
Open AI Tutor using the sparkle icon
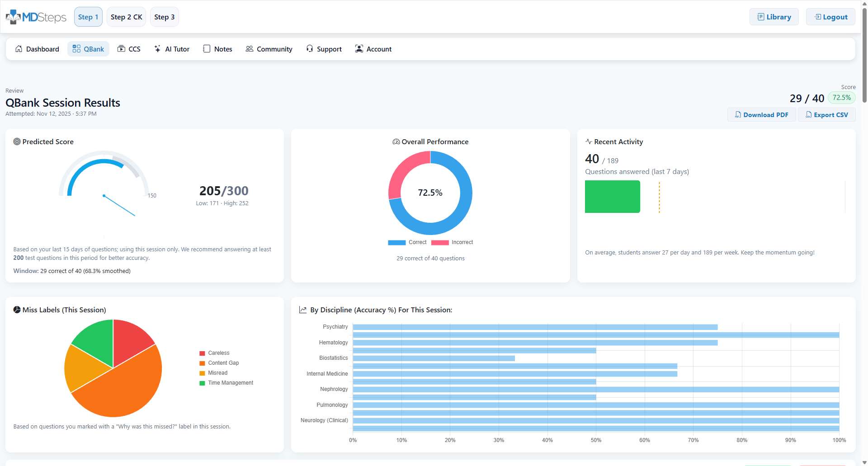[157, 49]
